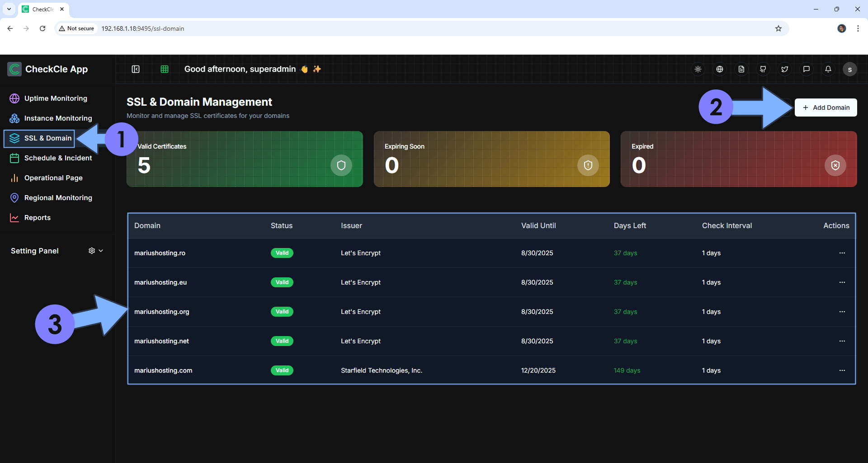Screen dimensions: 868x463
Task: Click Valid badge in mariushosting.ro row
Action: point(282,253)
